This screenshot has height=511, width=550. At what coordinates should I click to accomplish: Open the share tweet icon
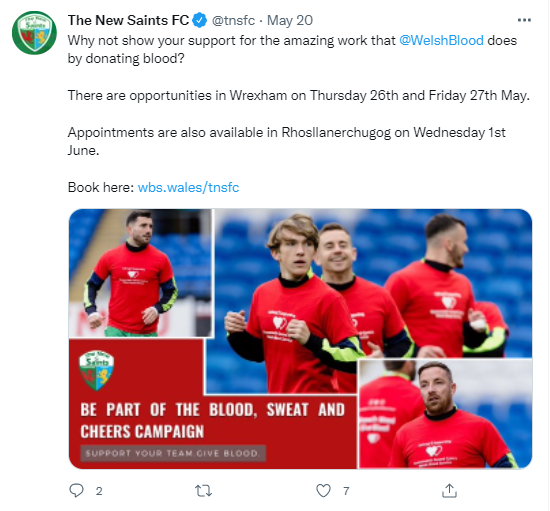pyautogui.click(x=449, y=490)
